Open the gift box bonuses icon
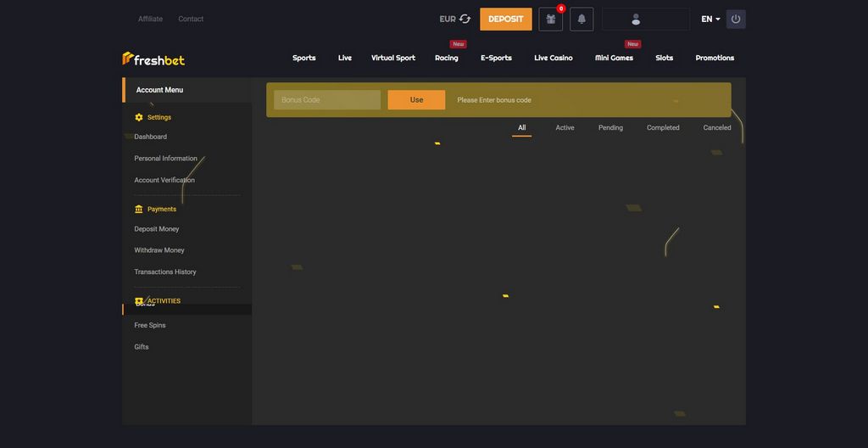868x448 pixels. [x=550, y=19]
